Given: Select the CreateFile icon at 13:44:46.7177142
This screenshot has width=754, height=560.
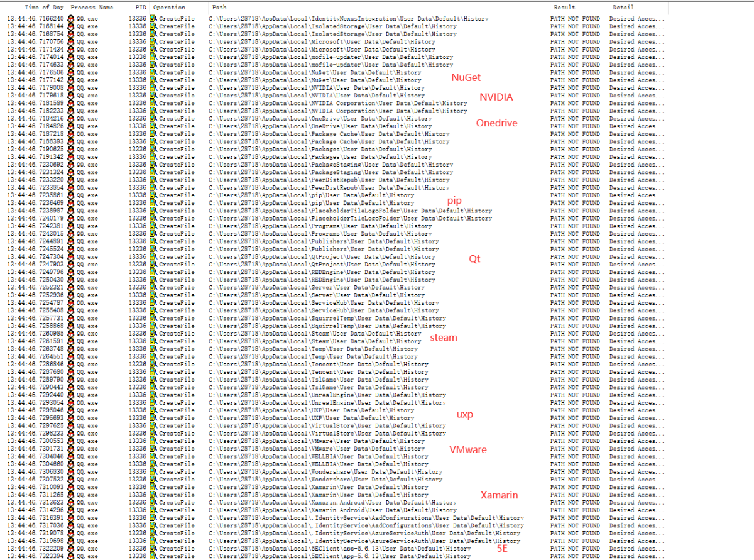Looking at the screenshot, I should 153,80.
